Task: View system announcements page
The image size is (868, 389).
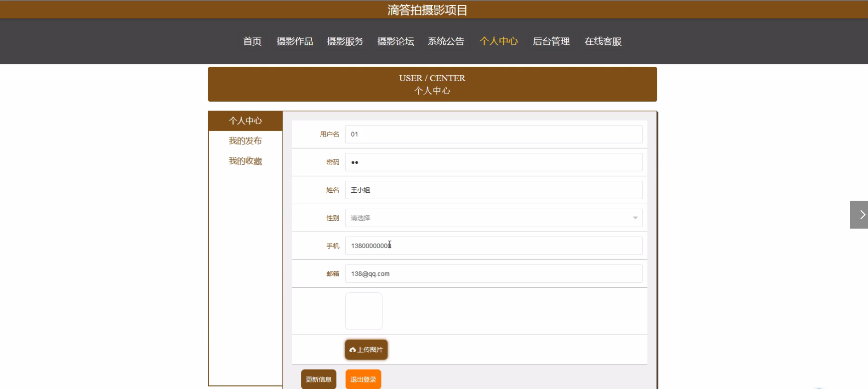Action: (x=446, y=41)
